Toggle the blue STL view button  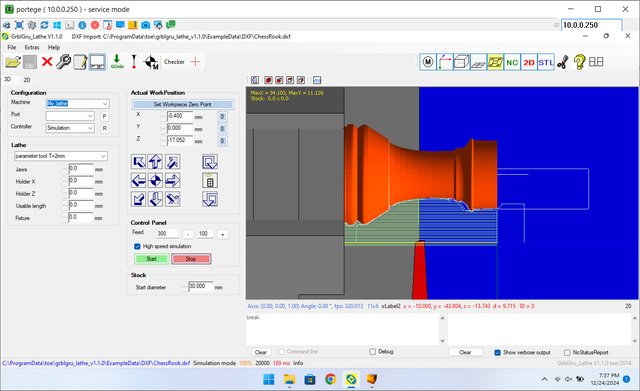pos(546,62)
